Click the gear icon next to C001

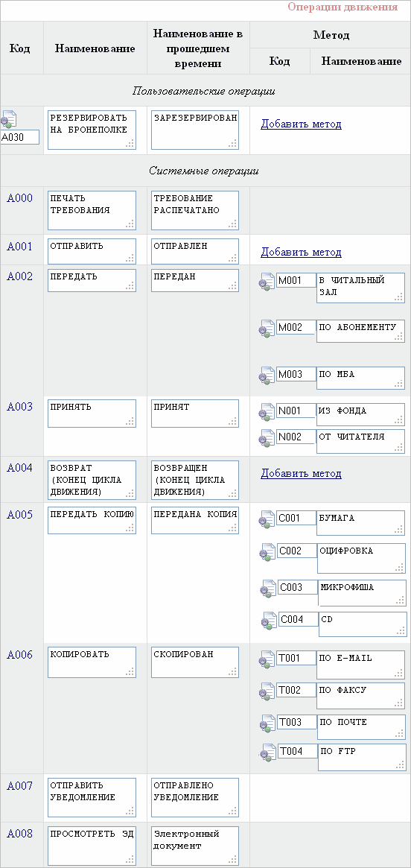[267, 520]
